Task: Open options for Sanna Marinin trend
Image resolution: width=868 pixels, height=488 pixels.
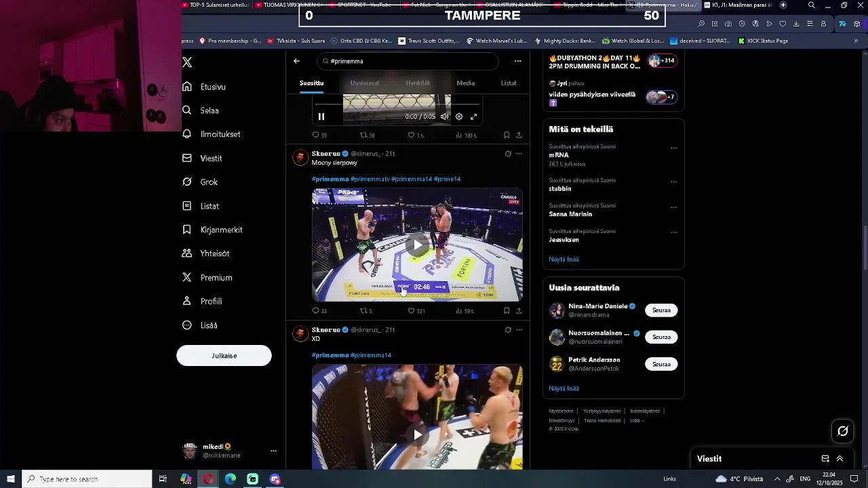Action: (x=673, y=207)
